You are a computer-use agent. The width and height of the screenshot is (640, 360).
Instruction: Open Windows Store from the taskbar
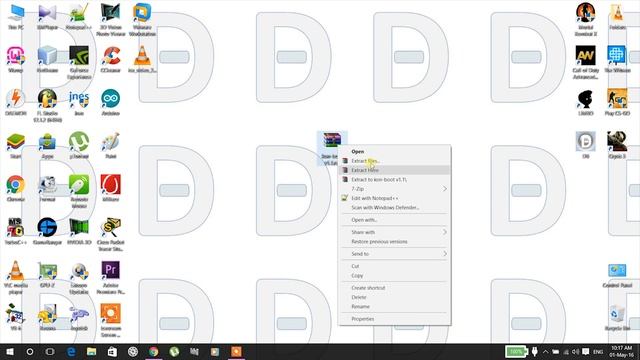click(112, 351)
